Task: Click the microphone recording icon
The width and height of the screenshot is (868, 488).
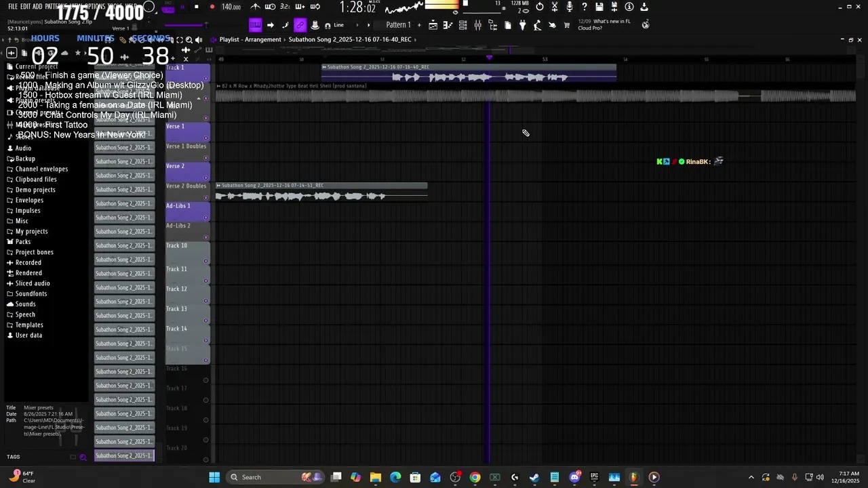Action: (569, 7)
